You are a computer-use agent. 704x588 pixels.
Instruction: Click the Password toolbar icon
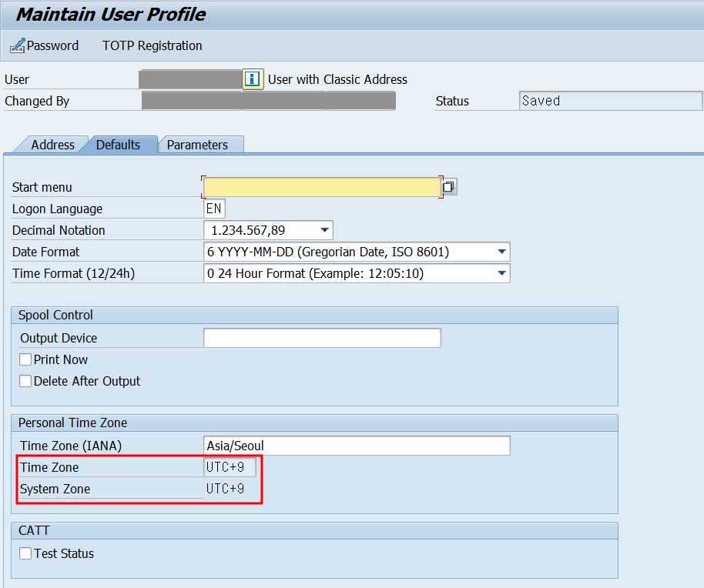coord(18,45)
